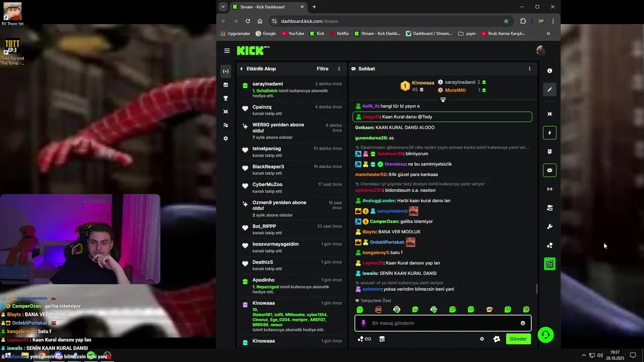The height and width of the screenshot is (362, 644).
Task: Open the Dashboard / Stream bookmark
Action: click(x=429, y=34)
